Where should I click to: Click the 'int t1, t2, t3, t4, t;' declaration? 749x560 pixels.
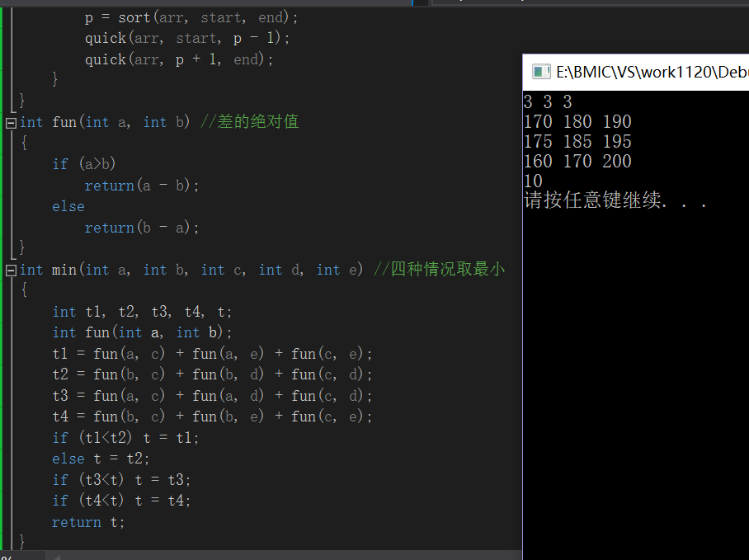pos(142,312)
